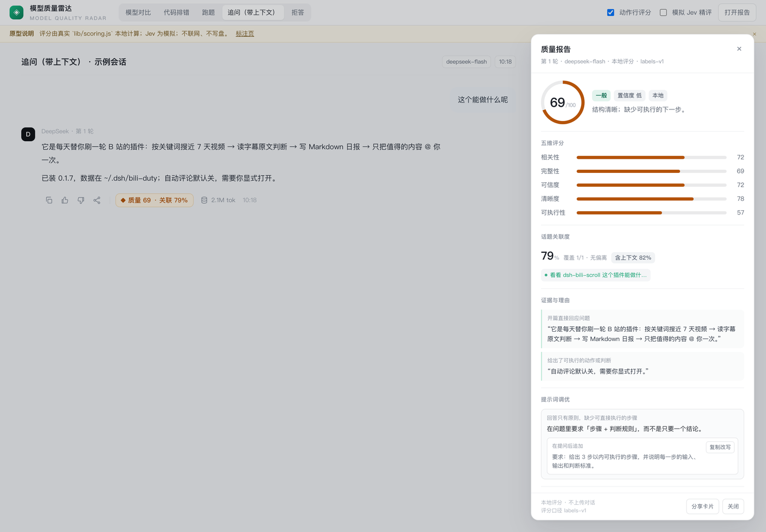766x532 pixels.
Task: Click 关闭 at the report footer
Action: coord(733,507)
